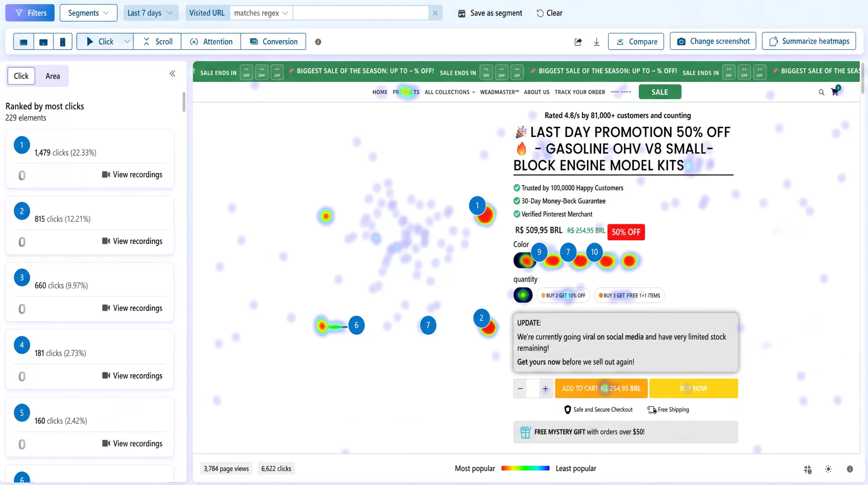Collapse the side panel with double chevron
868x485 pixels.
172,74
